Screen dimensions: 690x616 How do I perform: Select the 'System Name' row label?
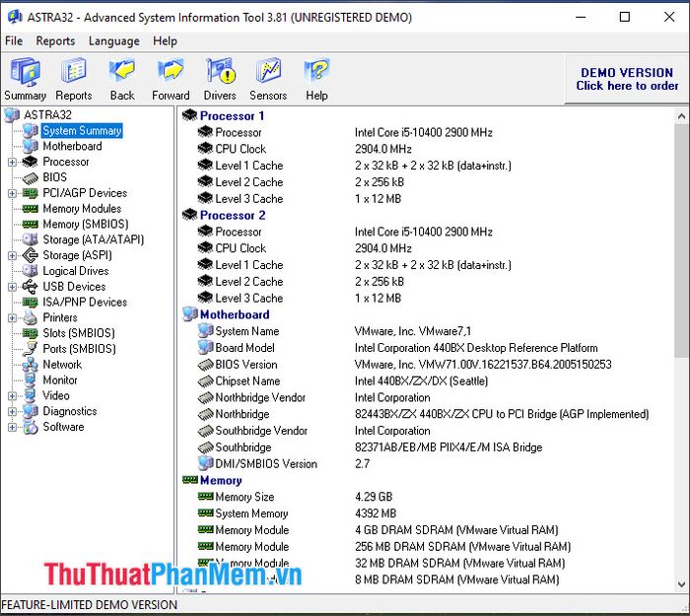click(246, 331)
